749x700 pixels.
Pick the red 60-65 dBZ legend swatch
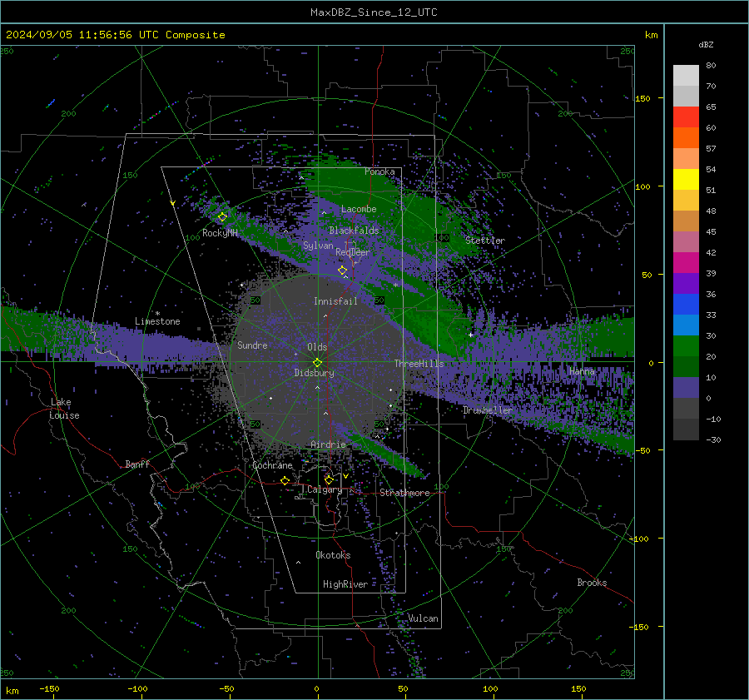pos(686,117)
